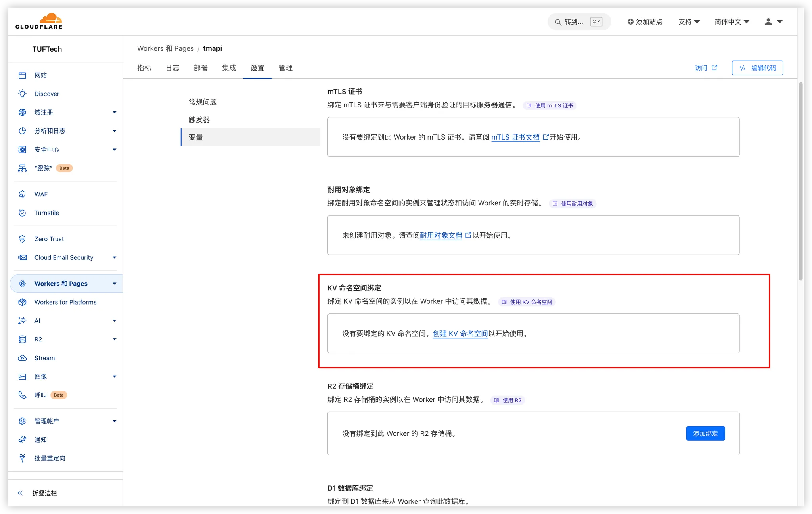Click the Turnstile sidebar icon

pos(22,213)
